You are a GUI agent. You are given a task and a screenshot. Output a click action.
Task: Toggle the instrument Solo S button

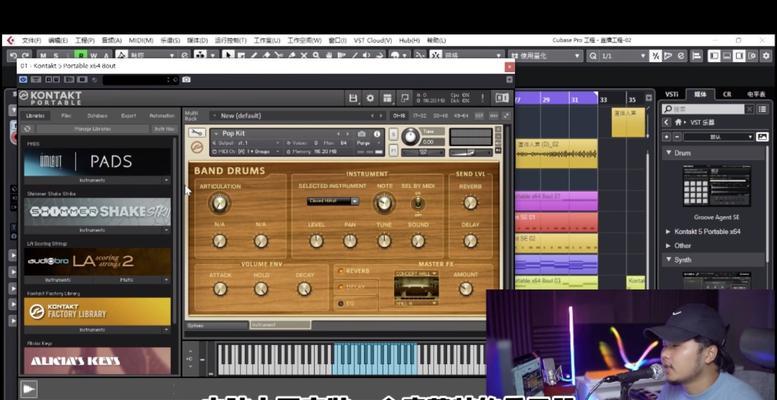393,134
